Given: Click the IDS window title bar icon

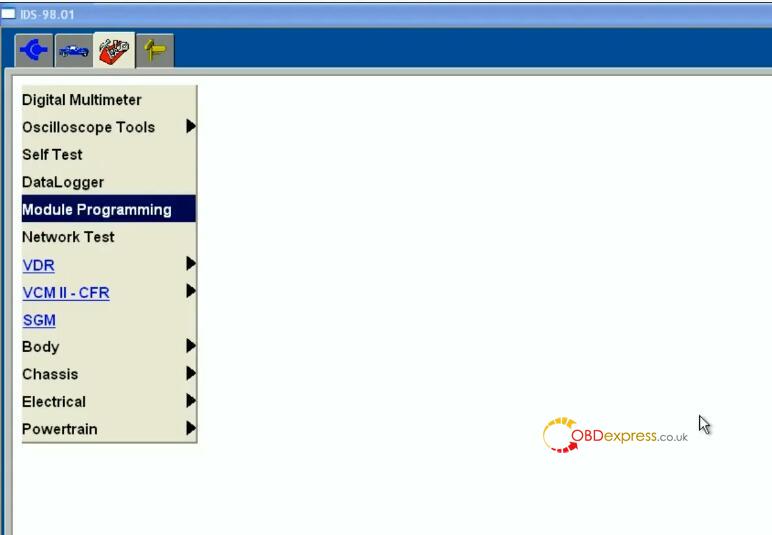Looking at the screenshot, I should (x=8, y=14).
